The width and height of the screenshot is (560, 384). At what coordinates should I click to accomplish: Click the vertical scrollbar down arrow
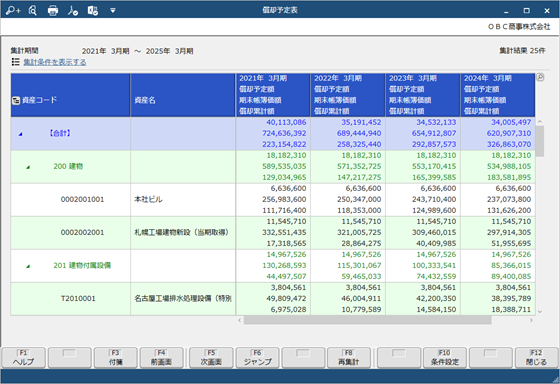[x=540, y=312]
